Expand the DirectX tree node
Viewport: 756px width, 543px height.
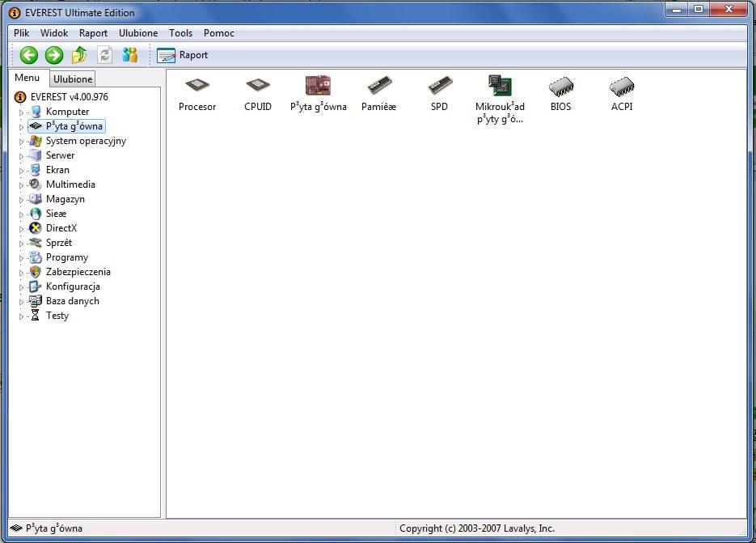[x=21, y=229]
